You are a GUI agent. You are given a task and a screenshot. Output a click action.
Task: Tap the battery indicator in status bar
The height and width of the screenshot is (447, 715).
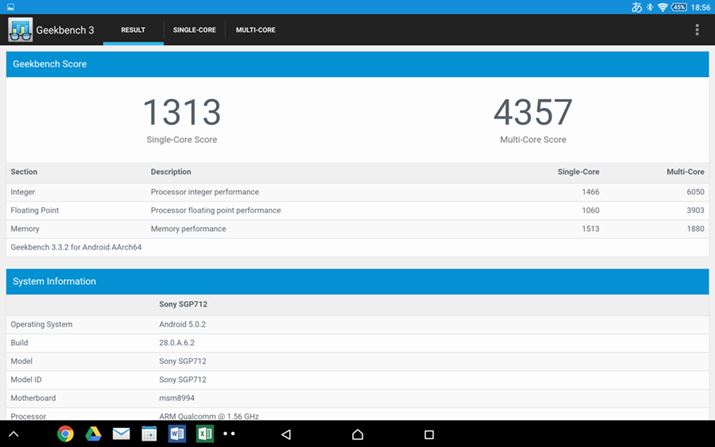click(x=679, y=7)
